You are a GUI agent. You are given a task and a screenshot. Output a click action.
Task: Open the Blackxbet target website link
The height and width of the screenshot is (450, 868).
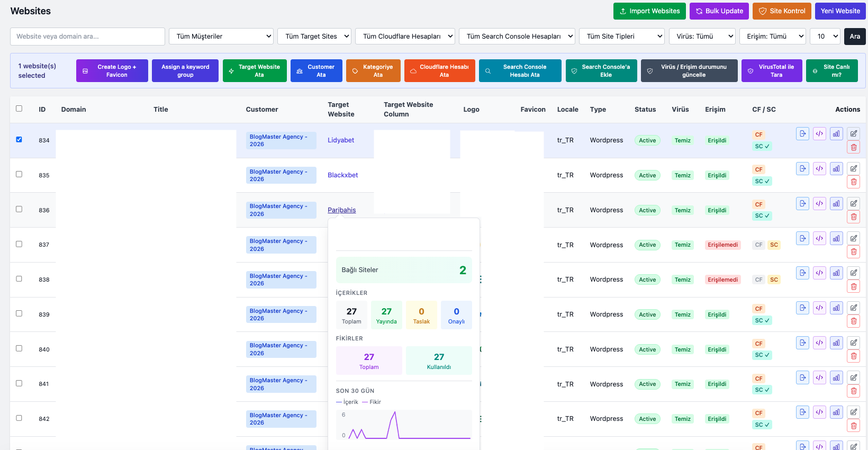coord(342,175)
